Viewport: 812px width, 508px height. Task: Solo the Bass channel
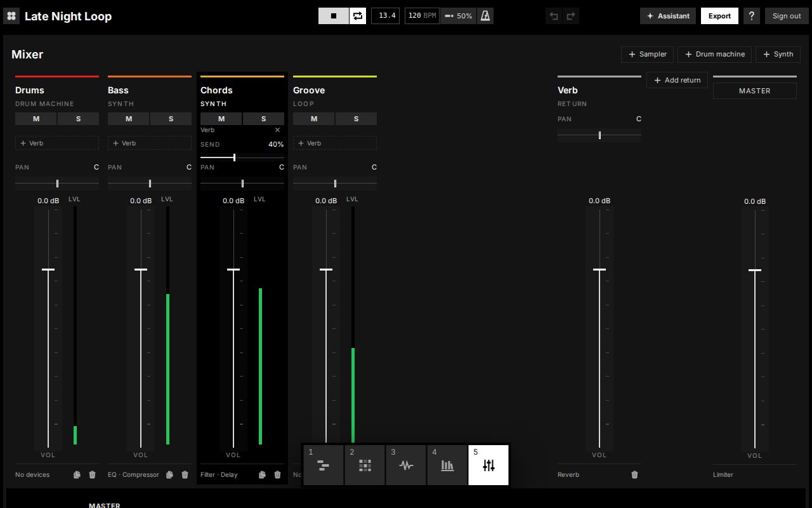(171, 119)
